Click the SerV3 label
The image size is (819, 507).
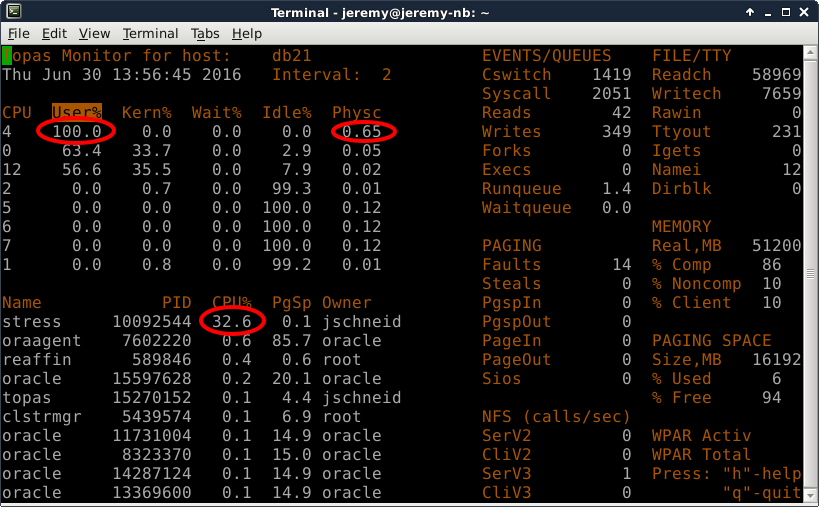(507, 474)
